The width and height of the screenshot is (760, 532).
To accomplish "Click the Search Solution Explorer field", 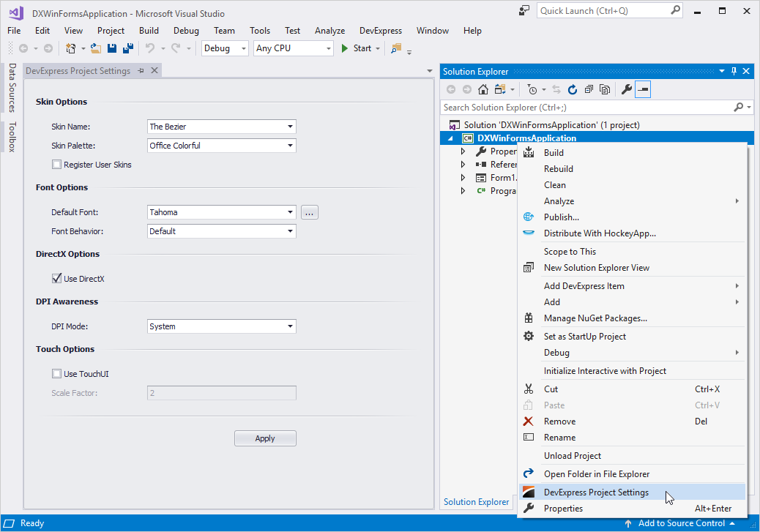I will click(586, 108).
